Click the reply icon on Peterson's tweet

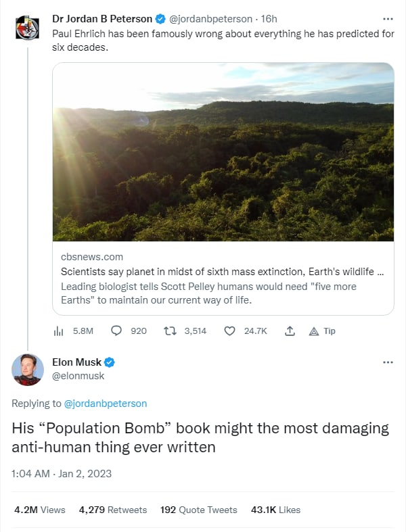(116, 331)
